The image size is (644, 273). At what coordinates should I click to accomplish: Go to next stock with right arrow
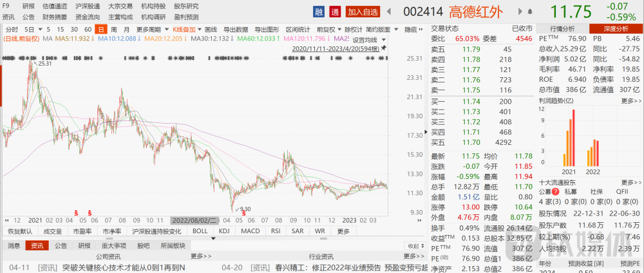(x=520, y=12)
